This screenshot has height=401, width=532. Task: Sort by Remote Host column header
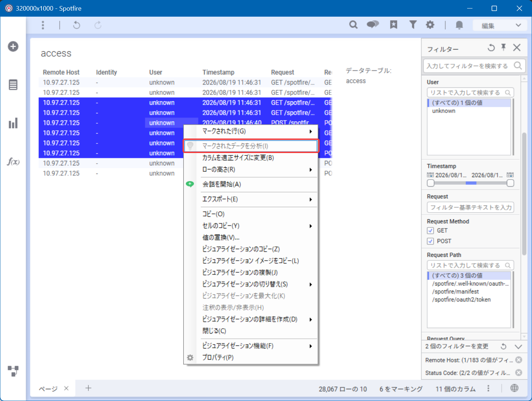coord(61,72)
